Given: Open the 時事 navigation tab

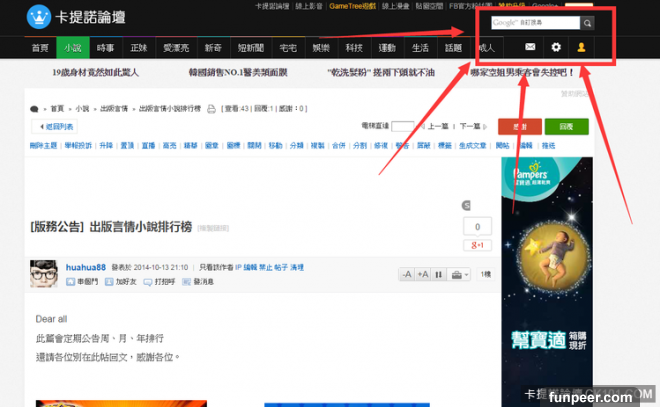Looking at the screenshot, I should 105,47.
